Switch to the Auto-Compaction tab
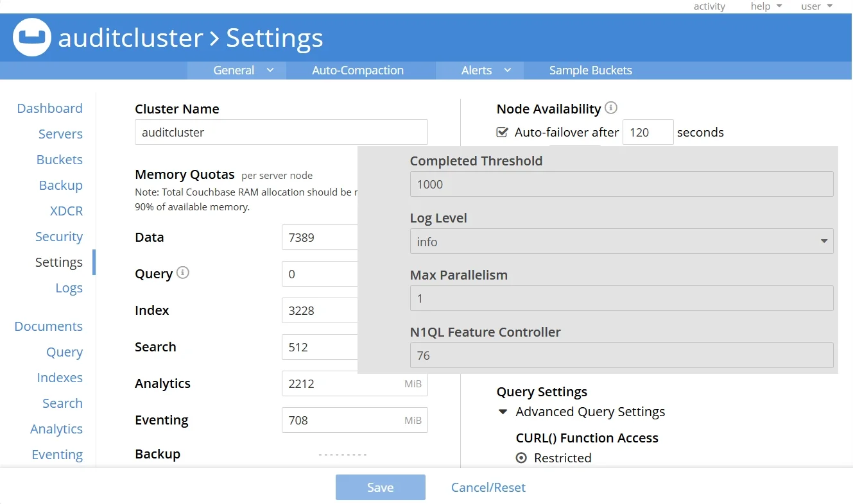The width and height of the screenshot is (853, 504). pyautogui.click(x=358, y=70)
